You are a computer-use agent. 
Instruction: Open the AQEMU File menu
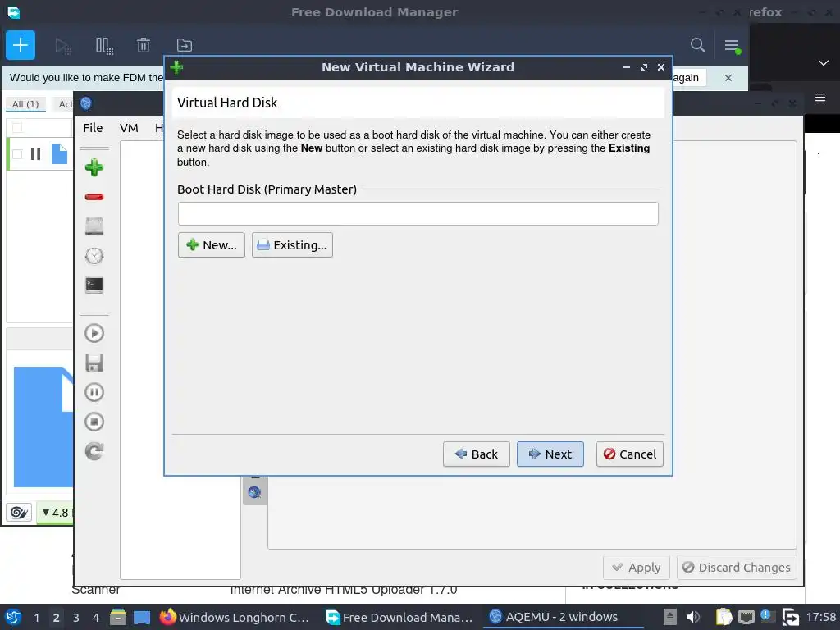tap(93, 127)
